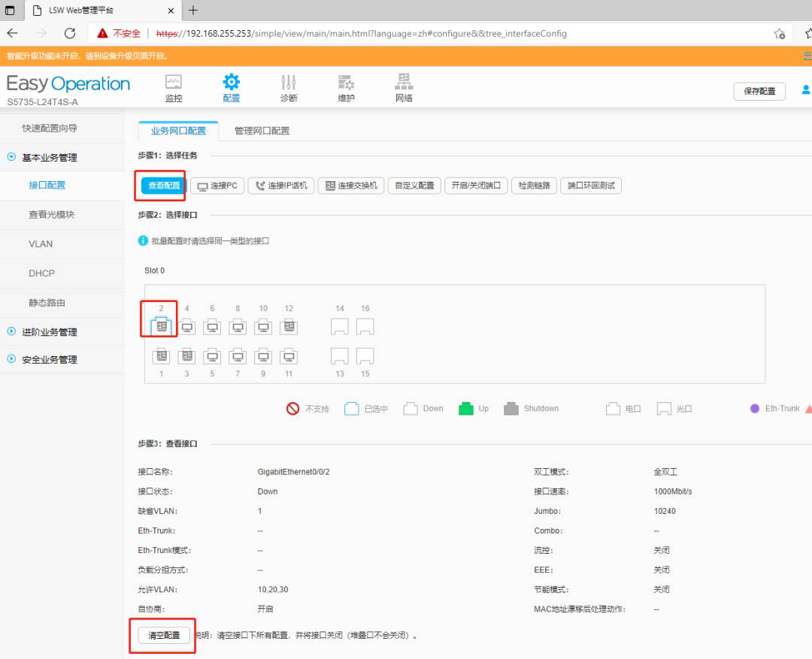Select port 5 in Slot 0
The width and height of the screenshot is (812, 659).
(212, 356)
